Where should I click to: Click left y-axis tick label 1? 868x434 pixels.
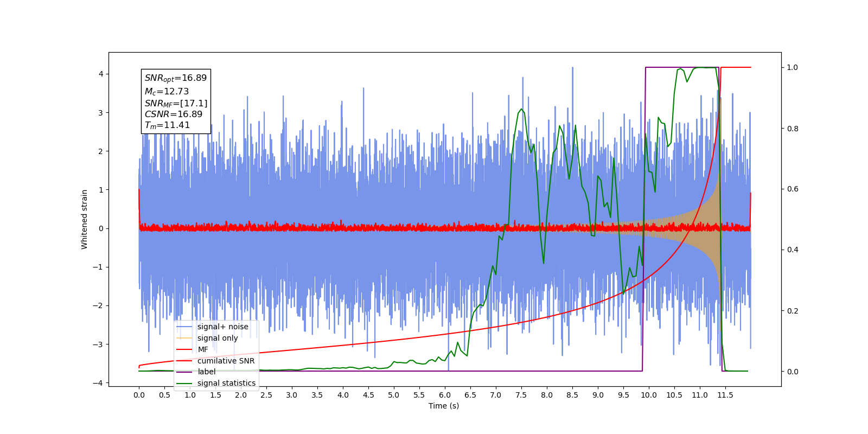click(x=100, y=190)
